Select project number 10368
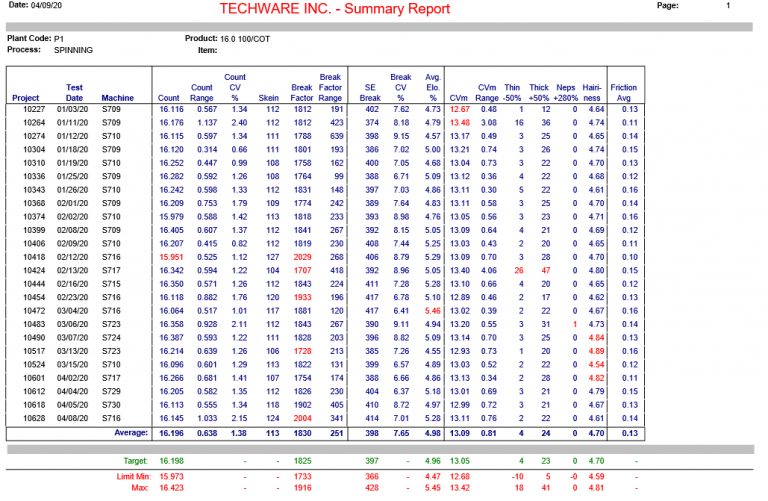The height and width of the screenshot is (501, 768). pyautogui.click(x=34, y=203)
